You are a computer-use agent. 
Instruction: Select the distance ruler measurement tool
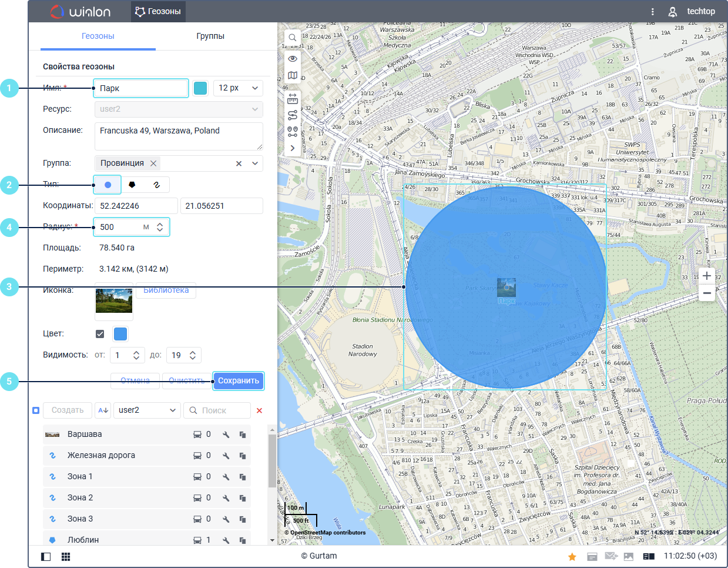pyautogui.click(x=292, y=99)
